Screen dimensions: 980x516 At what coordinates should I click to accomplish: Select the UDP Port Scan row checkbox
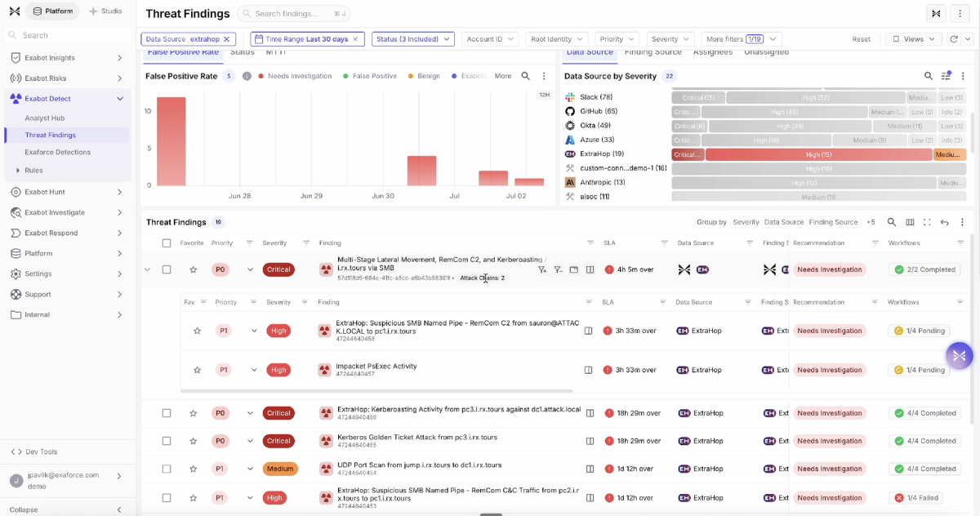pos(167,469)
